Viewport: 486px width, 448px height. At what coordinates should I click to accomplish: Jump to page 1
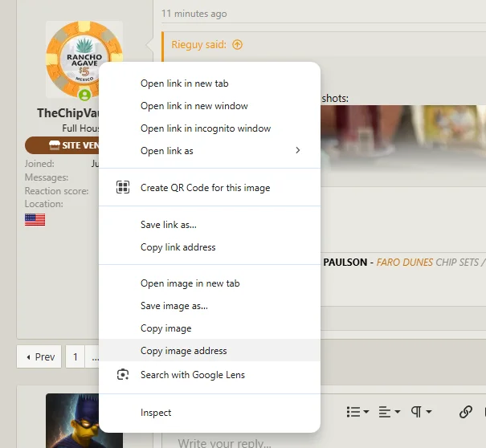click(75, 356)
